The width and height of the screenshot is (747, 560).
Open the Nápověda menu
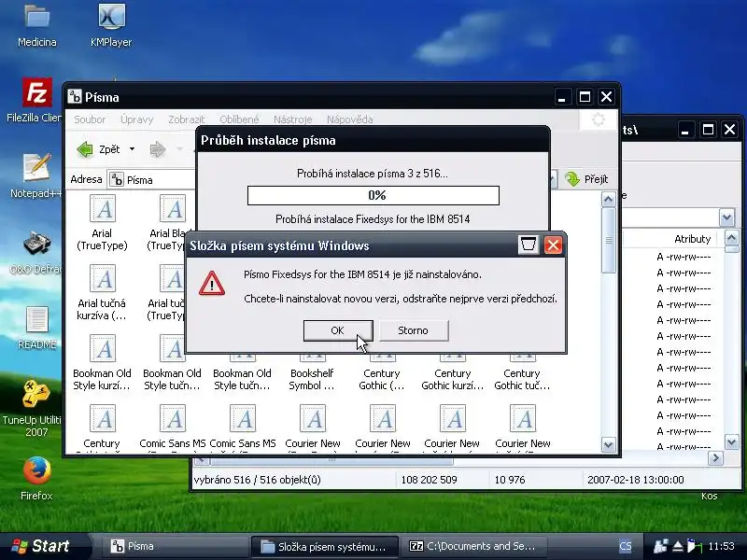point(349,119)
